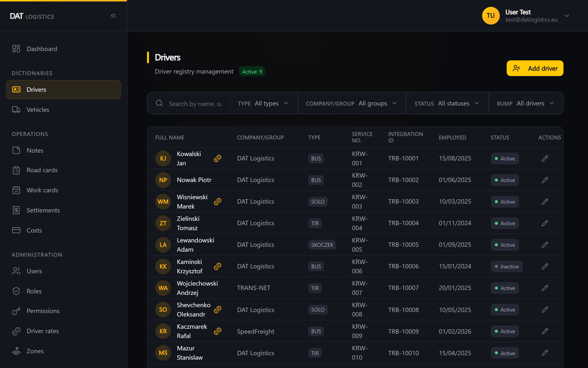Navigate to Settlements
Image resolution: width=588 pixels, height=368 pixels.
(x=63, y=210)
